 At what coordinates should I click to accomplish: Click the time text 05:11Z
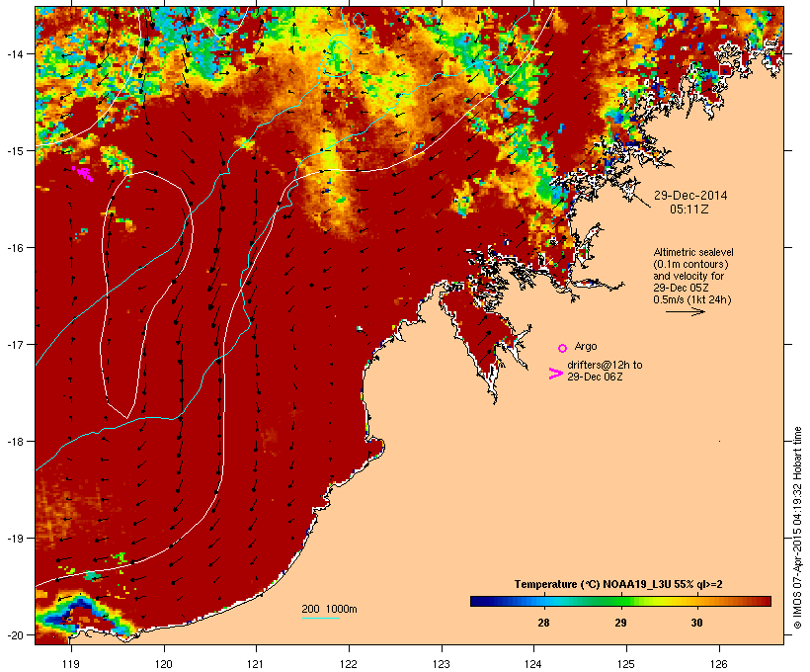pos(689,210)
